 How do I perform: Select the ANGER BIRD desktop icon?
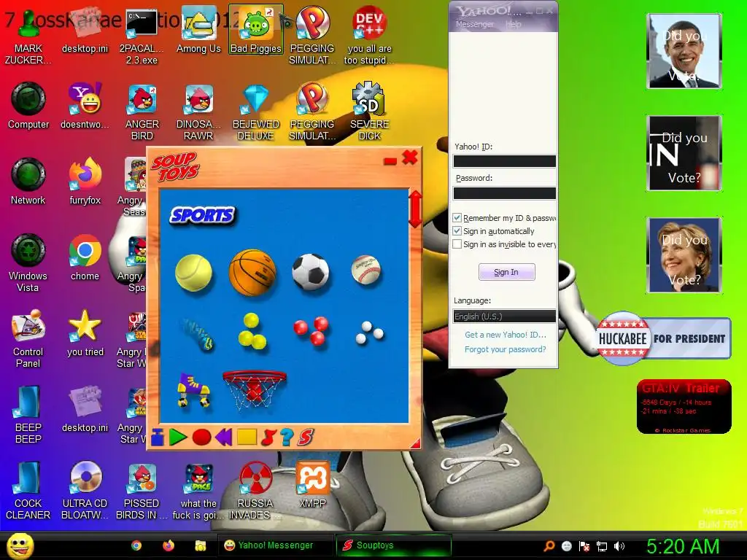coord(142,112)
